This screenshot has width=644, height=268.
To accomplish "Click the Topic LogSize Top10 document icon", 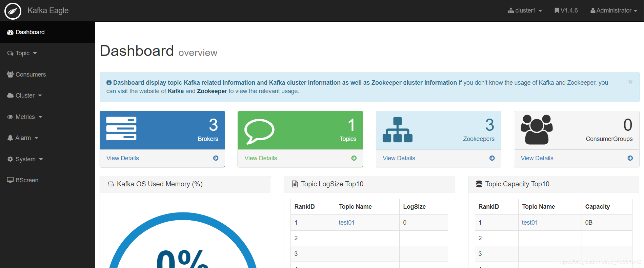I will click(295, 184).
